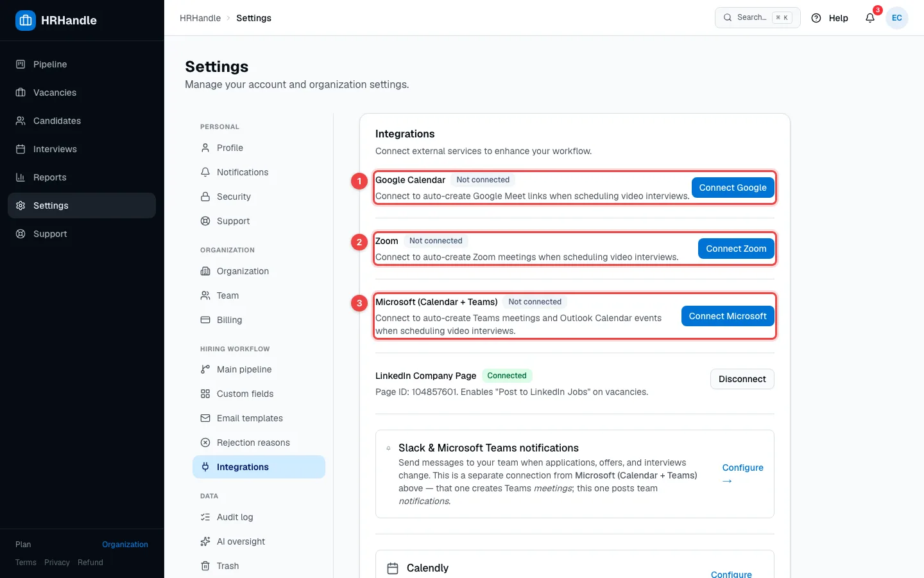This screenshot has height=578, width=924.
Task: Click the Candidates people icon
Action: click(21, 121)
